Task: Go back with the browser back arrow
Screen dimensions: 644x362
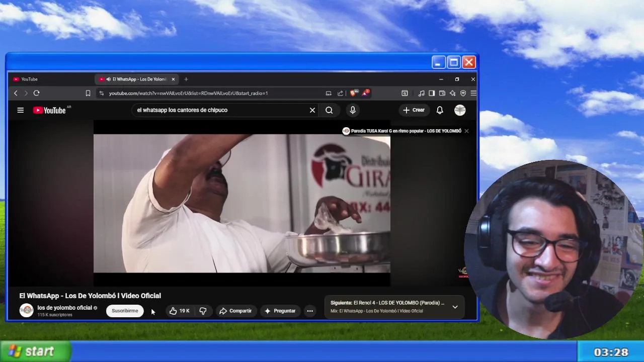Action: pyautogui.click(x=16, y=93)
